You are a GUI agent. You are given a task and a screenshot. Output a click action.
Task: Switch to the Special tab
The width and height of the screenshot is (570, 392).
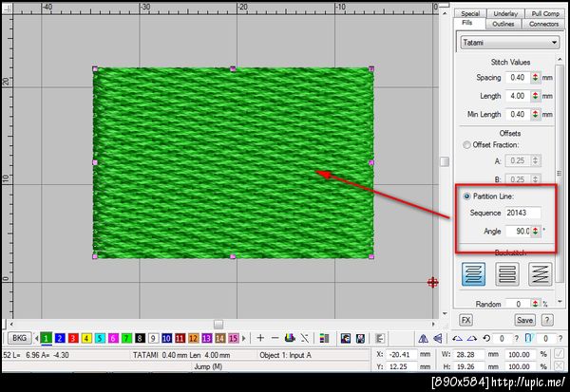coord(470,14)
